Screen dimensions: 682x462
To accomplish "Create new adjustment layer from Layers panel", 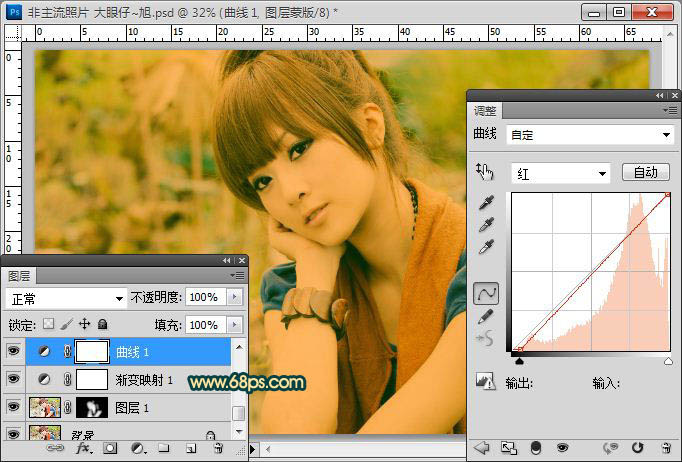I will [x=137, y=449].
